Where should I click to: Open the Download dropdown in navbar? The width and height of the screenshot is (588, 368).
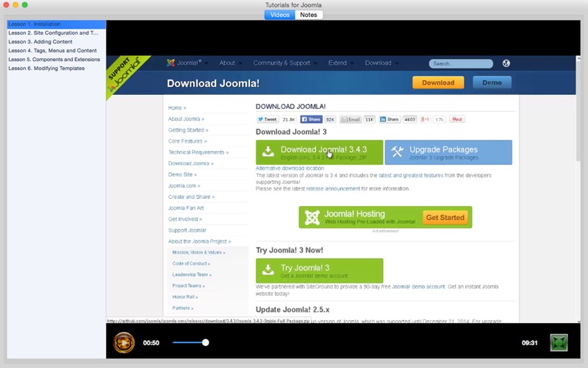[381, 63]
